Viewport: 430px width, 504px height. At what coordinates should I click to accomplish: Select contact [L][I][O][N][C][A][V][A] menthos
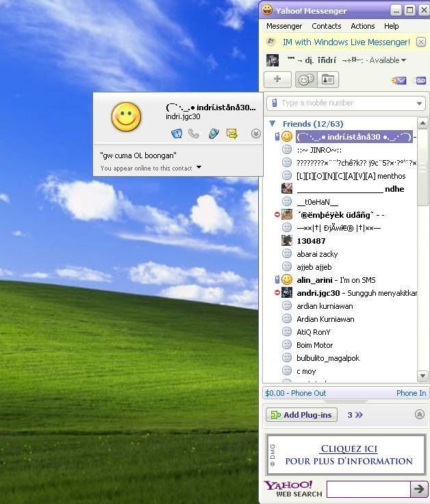click(351, 176)
